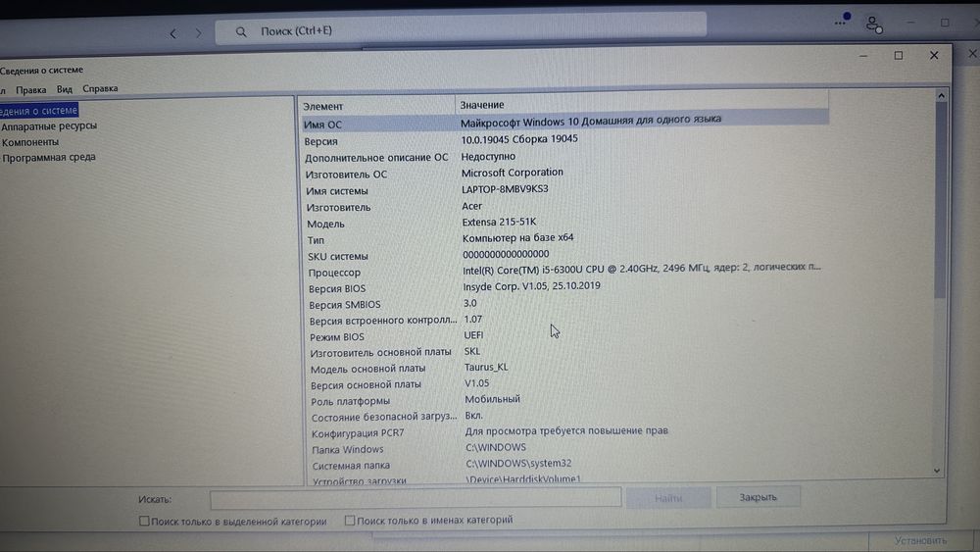
Task: Click the Найти button
Action: point(668,498)
